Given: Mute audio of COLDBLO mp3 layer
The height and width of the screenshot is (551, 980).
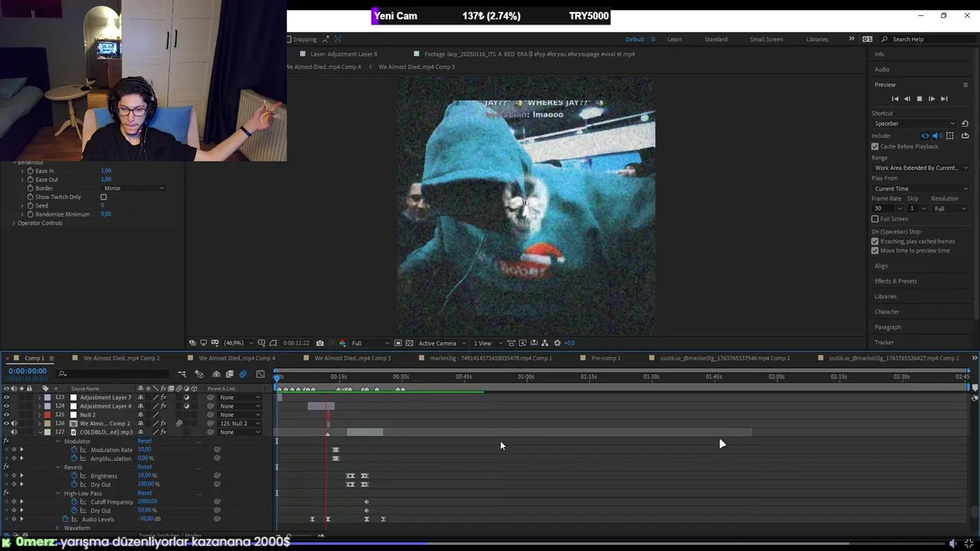Looking at the screenshot, I should pyautogui.click(x=14, y=432).
